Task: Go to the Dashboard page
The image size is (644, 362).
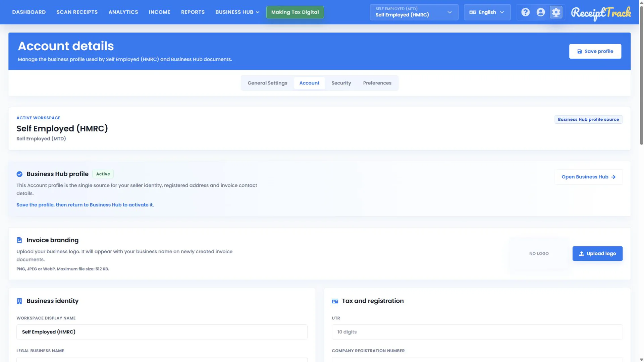Action: tap(29, 12)
